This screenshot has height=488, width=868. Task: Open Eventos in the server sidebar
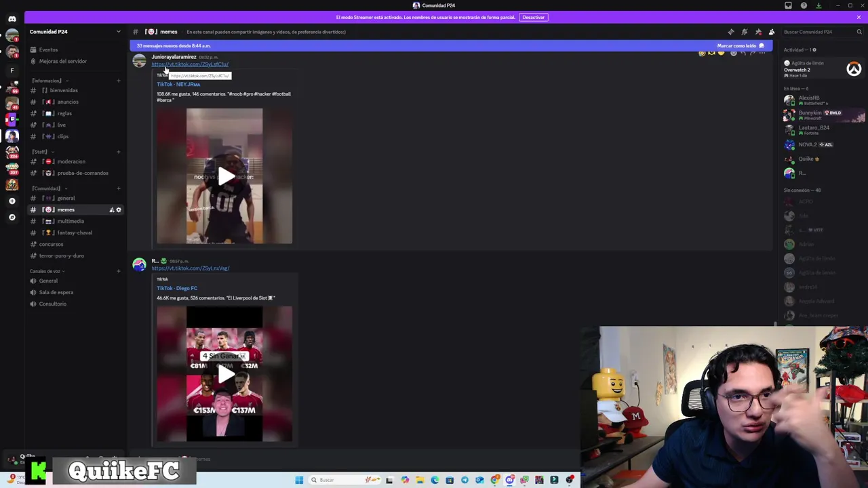76,49
